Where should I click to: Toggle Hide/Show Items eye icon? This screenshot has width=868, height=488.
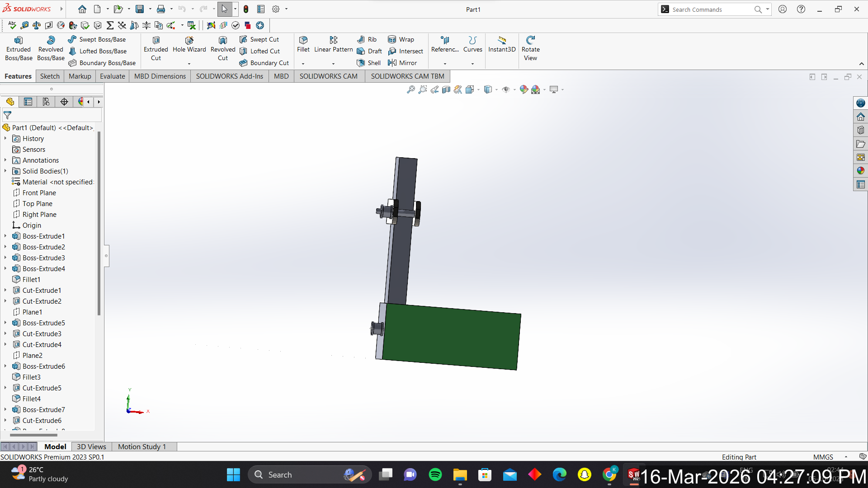coord(506,89)
